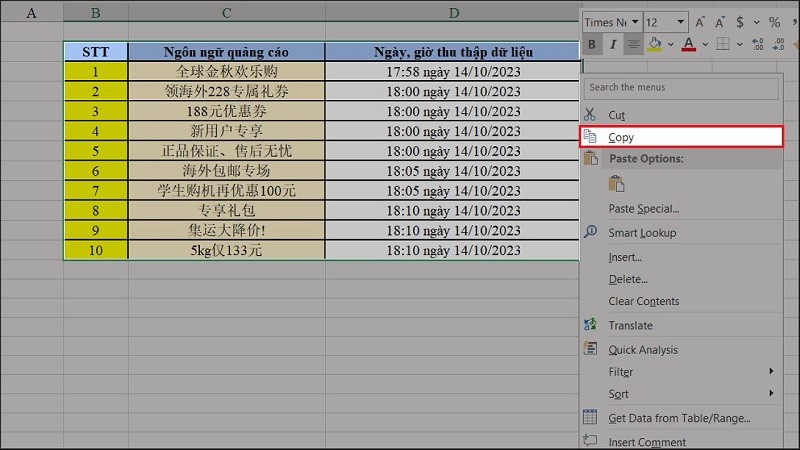Select column A header

click(32, 12)
